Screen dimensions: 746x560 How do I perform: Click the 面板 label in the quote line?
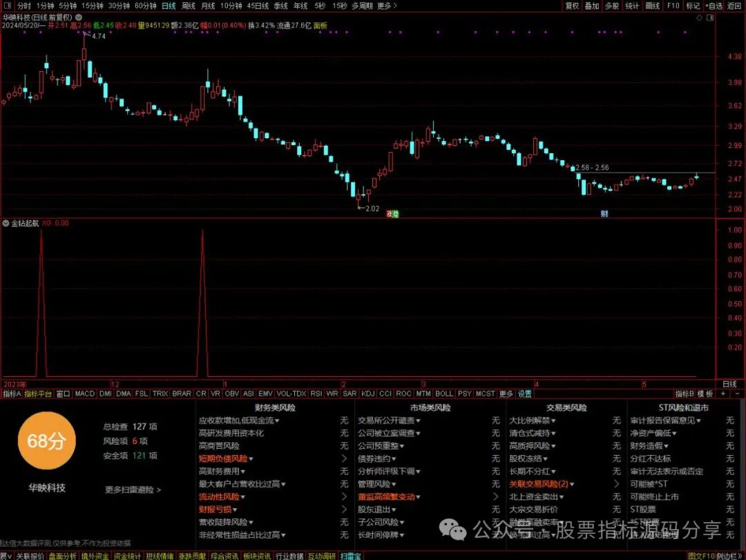321,26
